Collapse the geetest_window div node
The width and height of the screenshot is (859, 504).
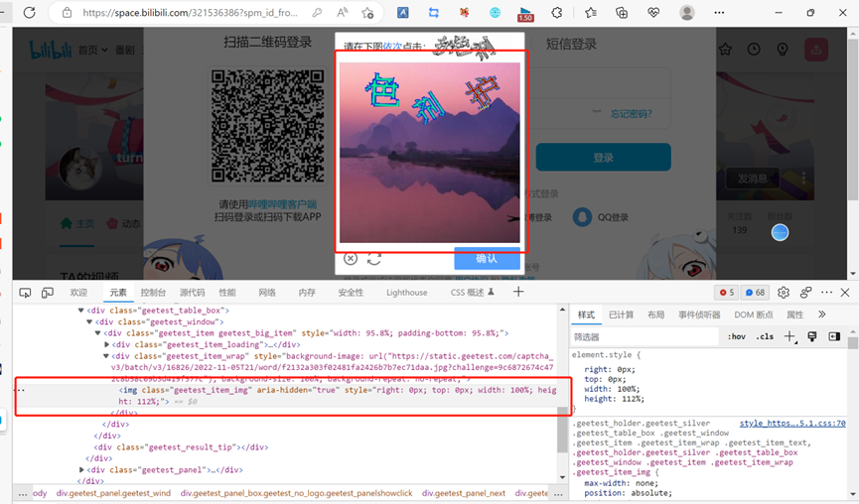(x=89, y=321)
